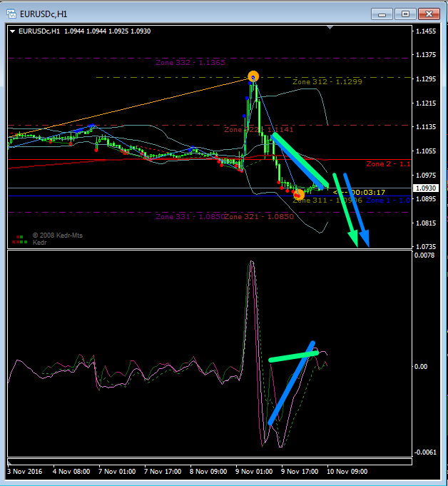Click the yellow candle timer 00:03:17
The image size is (448, 486).
(x=368, y=193)
